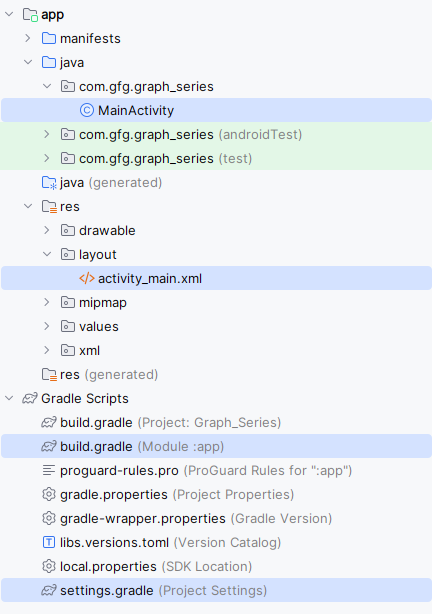Collapse the res folder chevron
The height and width of the screenshot is (614, 432).
click(28, 206)
